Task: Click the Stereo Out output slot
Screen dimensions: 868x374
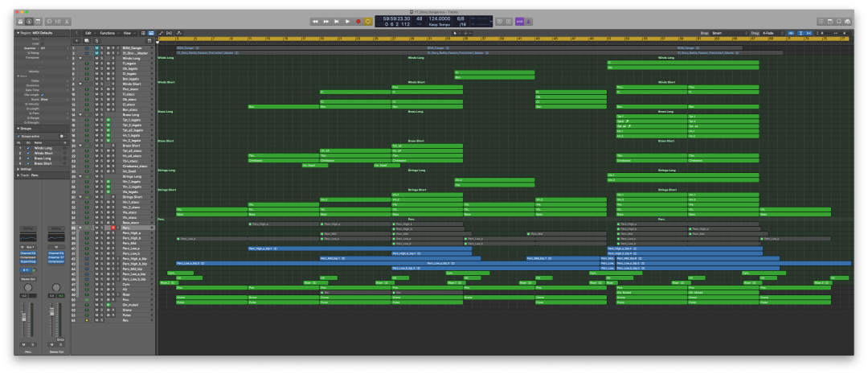Action: [27, 279]
